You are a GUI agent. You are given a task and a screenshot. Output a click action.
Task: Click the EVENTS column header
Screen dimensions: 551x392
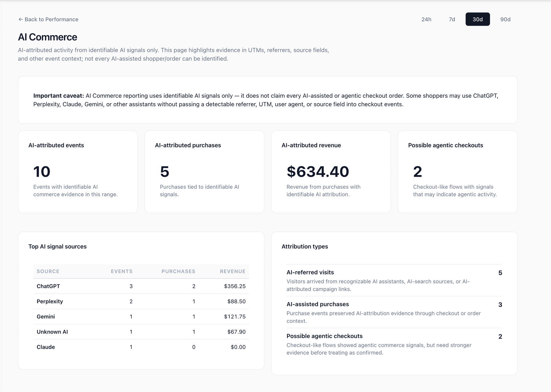pyautogui.click(x=122, y=271)
